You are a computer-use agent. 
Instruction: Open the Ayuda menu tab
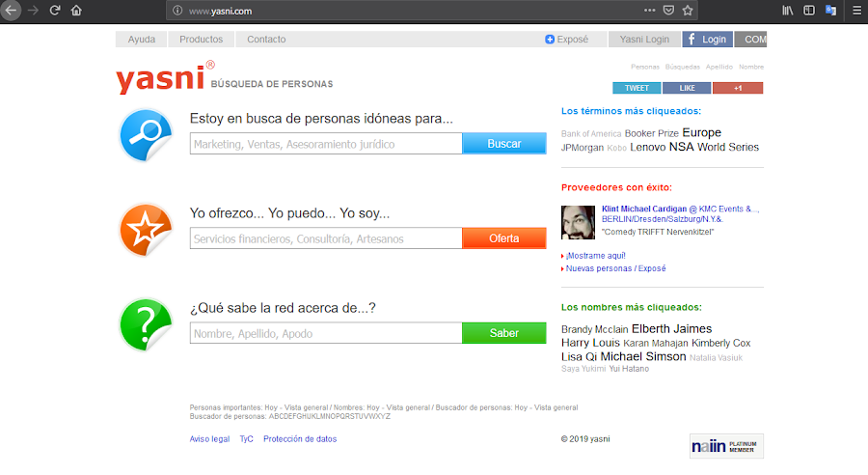[x=141, y=40]
